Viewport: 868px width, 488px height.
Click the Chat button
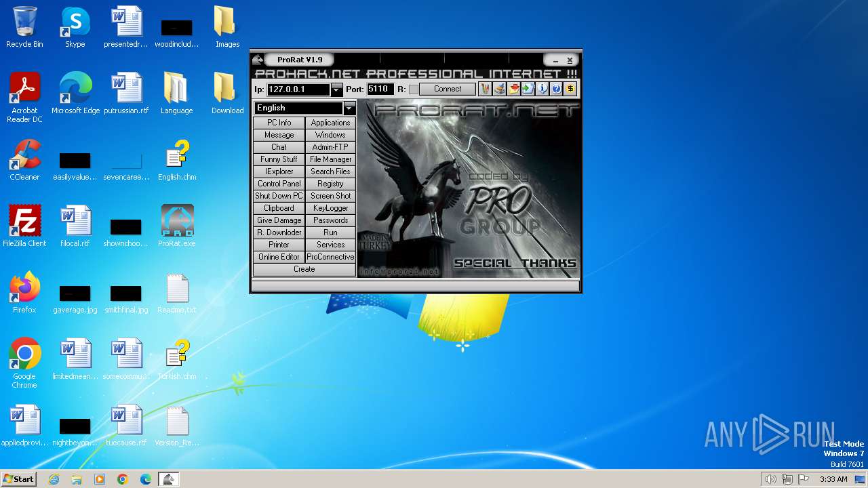pos(279,147)
